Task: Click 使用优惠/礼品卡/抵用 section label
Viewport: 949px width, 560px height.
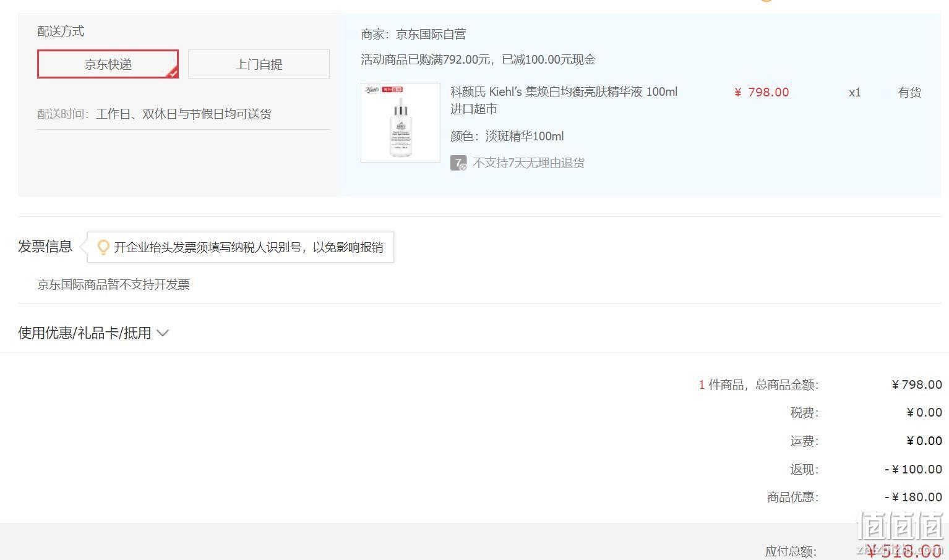Action: pyautogui.click(x=85, y=333)
